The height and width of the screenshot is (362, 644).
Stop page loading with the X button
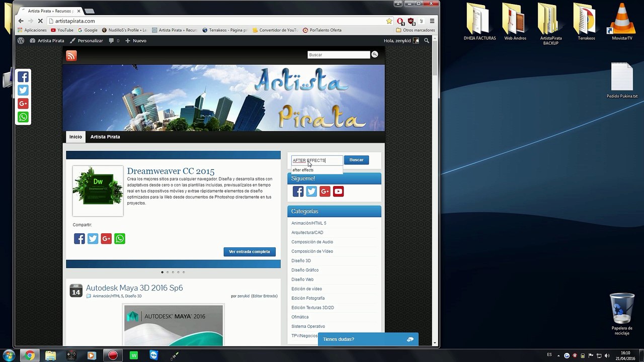point(39,21)
